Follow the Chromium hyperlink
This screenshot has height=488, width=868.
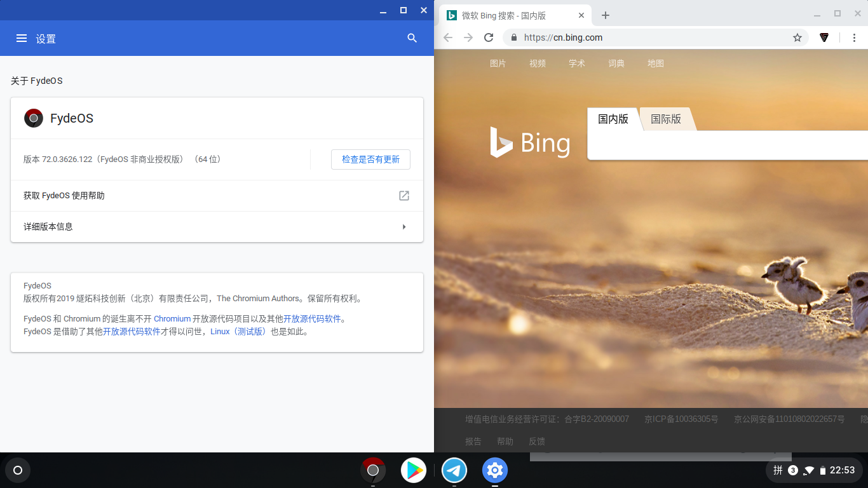pyautogui.click(x=172, y=319)
